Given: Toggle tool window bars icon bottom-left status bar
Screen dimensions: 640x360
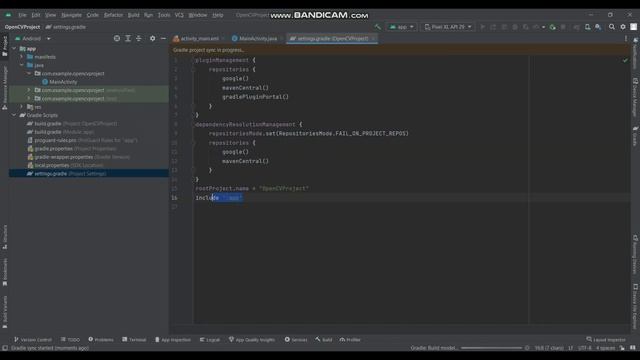Looking at the screenshot, I should point(5,348).
